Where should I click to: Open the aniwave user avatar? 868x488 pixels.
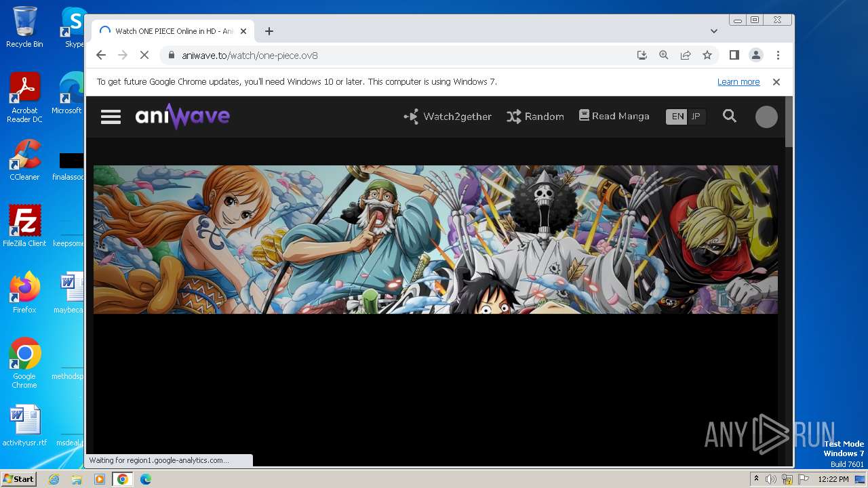766,117
